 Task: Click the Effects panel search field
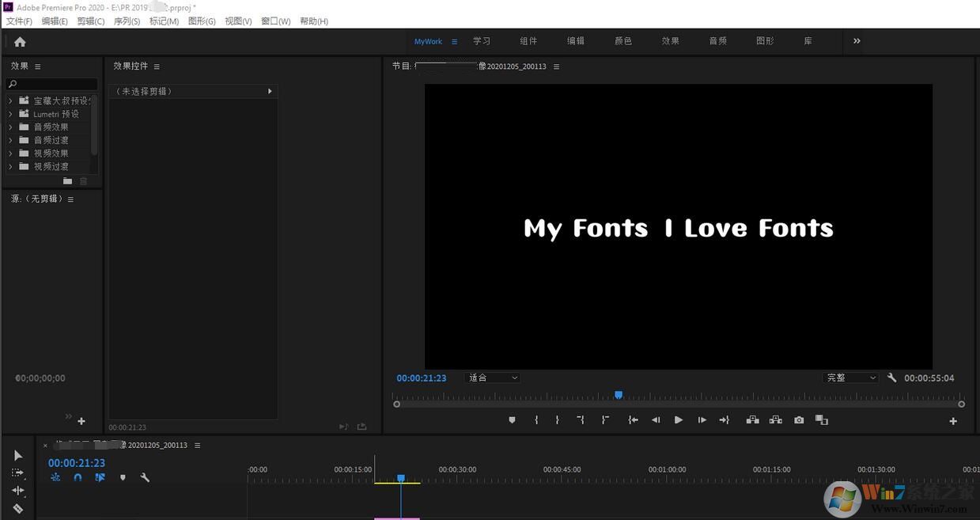point(51,84)
